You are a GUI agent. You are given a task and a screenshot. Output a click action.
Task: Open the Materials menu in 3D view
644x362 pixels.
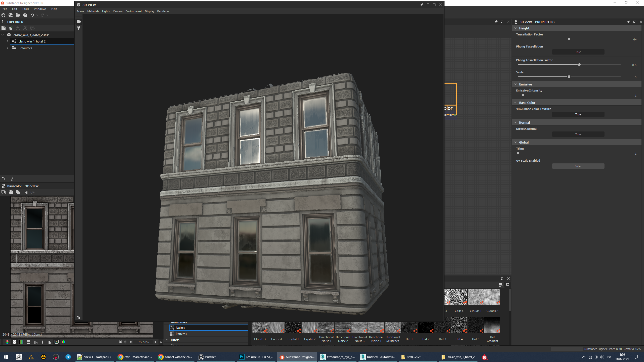pos(93,11)
